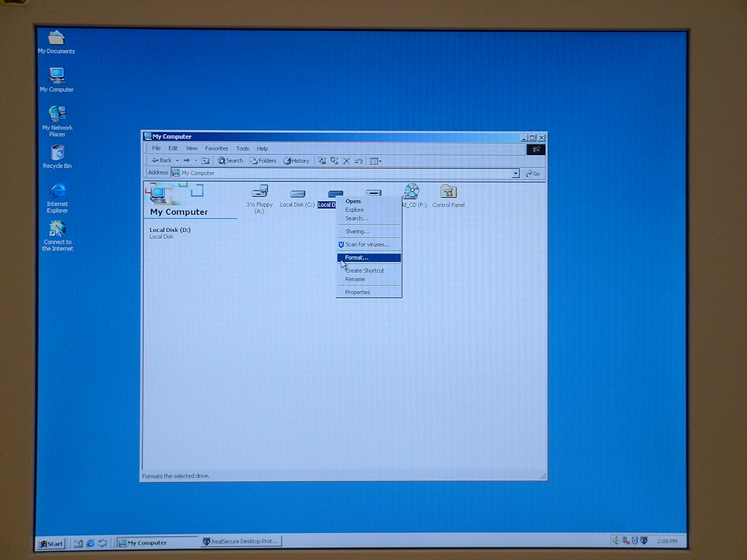Click the Connect to the Internet shortcut
This screenshot has height=560, width=747.
(57, 230)
